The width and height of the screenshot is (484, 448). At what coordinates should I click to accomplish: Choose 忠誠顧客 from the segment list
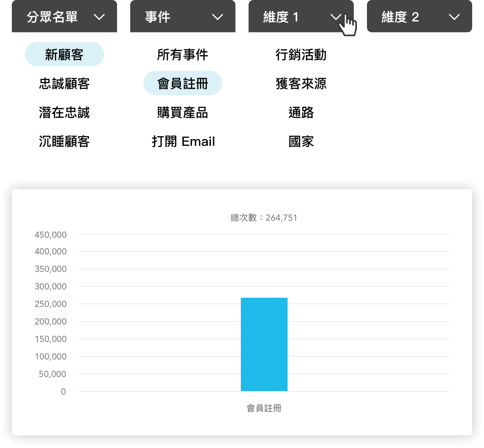64,84
